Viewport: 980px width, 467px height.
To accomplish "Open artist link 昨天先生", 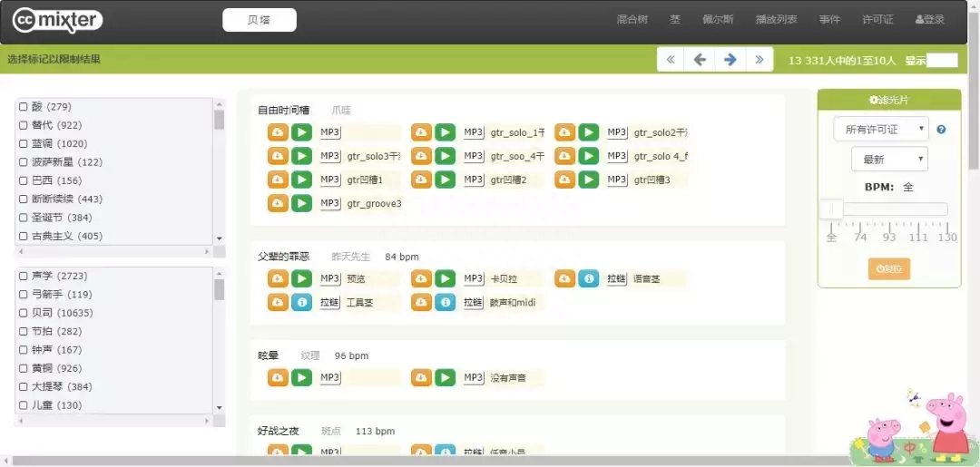I will (x=350, y=257).
